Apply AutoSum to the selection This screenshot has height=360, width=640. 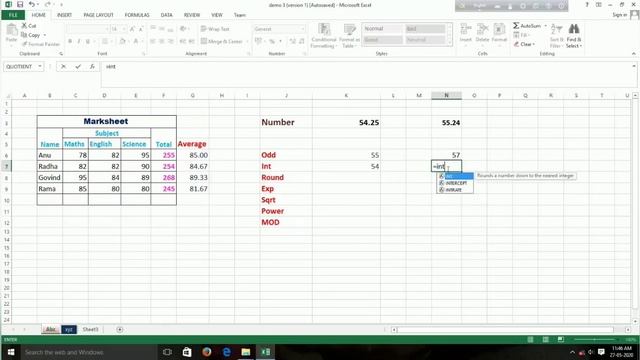[527, 26]
